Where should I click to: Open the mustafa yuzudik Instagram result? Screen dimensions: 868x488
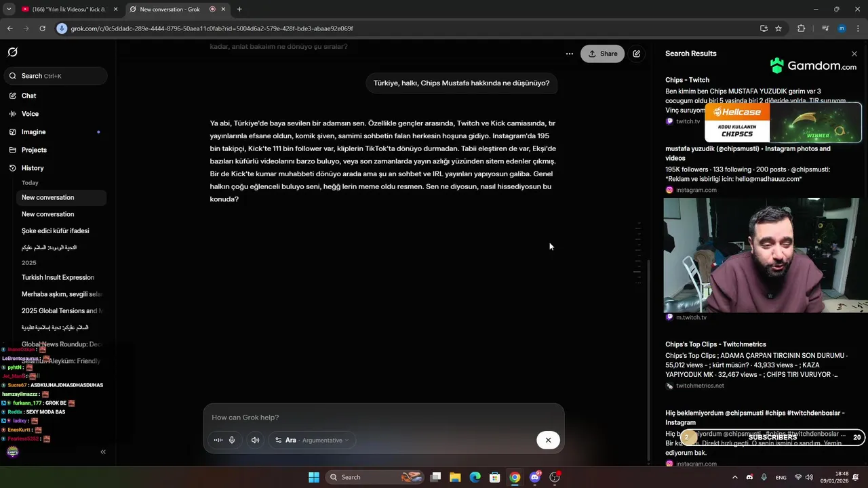748,153
